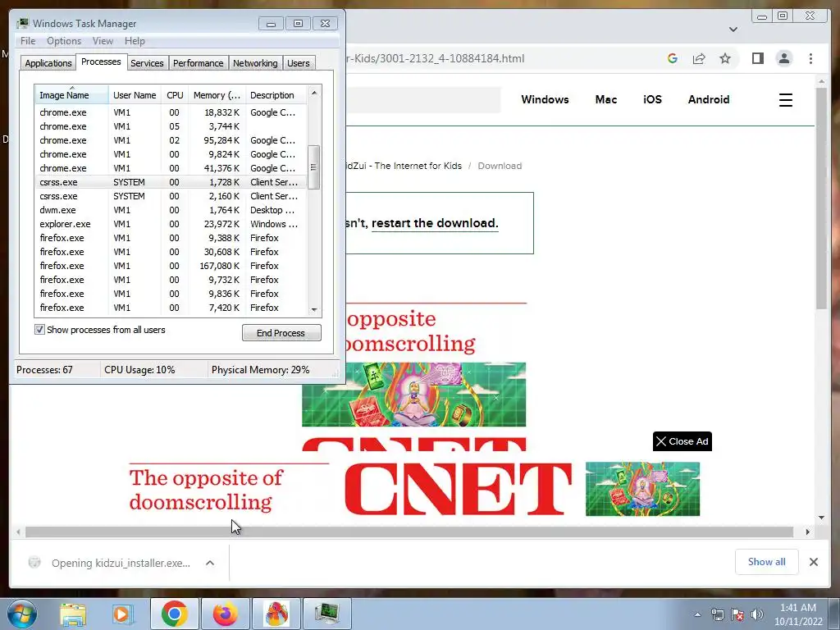Image resolution: width=840 pixels, height=630 pixels.
Task: Open the colorful bird app on taskbar
Action: tap(276, 614)
